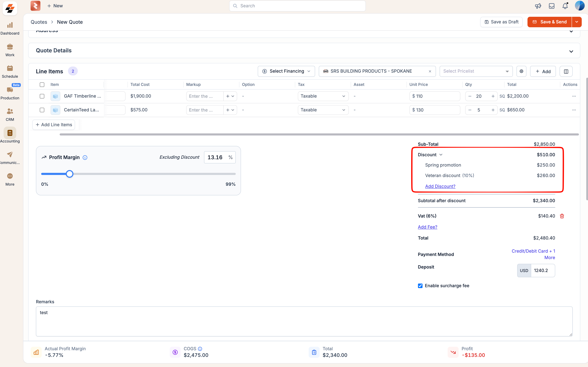The height and width of the screenshot is (367, 588).
Task: Open the Dashboard sidebar icon
Action: 10,28
